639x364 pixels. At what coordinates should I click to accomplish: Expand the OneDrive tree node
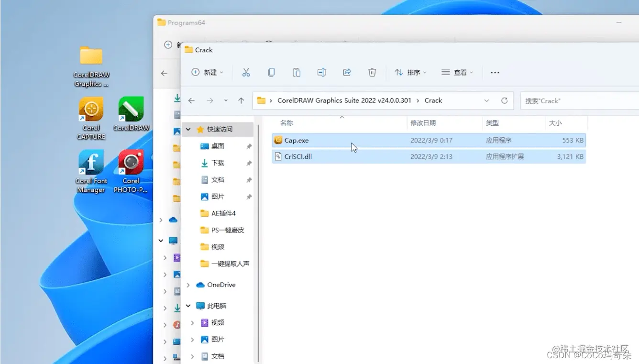pyautogui.click(x=188, y=285)
